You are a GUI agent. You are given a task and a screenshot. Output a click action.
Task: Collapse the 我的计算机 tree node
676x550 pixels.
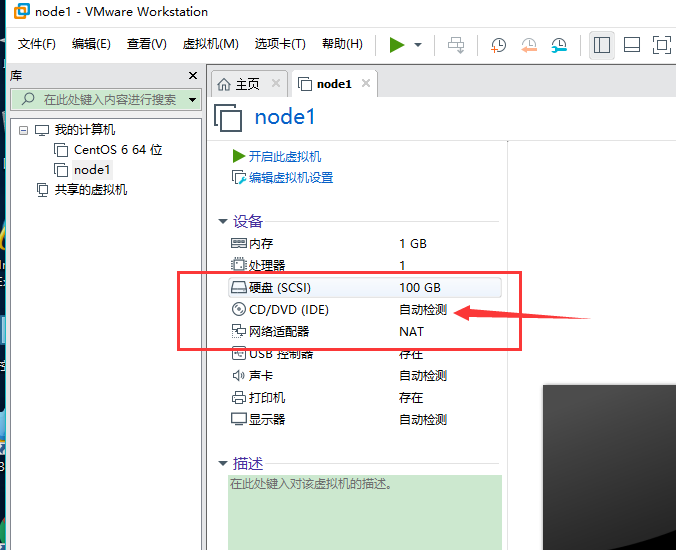(x=24, y=130)
